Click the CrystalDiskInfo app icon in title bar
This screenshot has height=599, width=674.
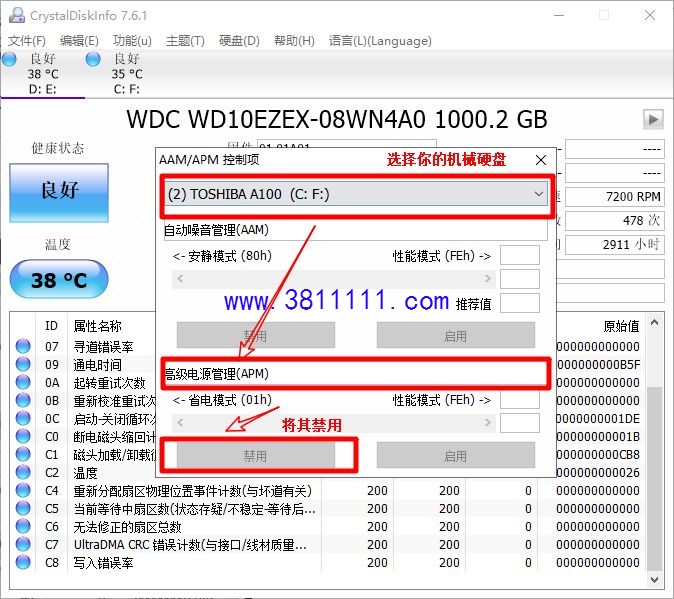(x=17, y=15)
